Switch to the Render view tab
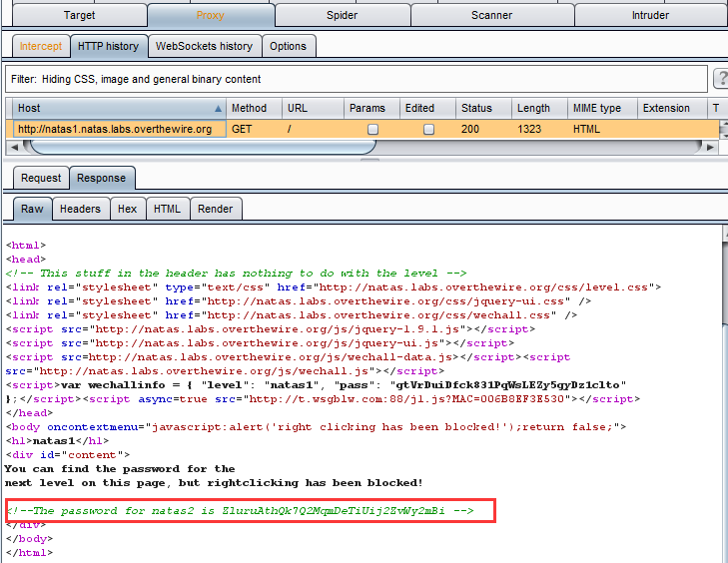The width and height of the screenshot is (728, 563). 215,209
